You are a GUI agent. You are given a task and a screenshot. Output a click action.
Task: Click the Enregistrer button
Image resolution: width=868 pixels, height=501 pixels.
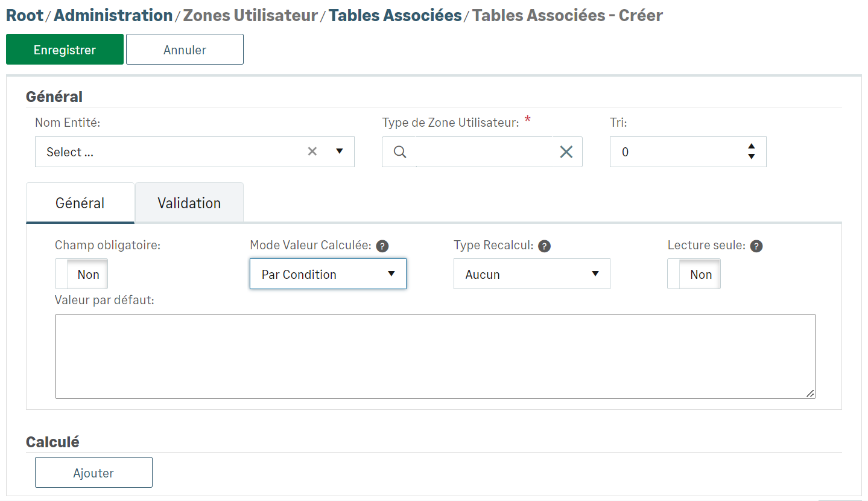pyautogui.click(x=65, y=49)
